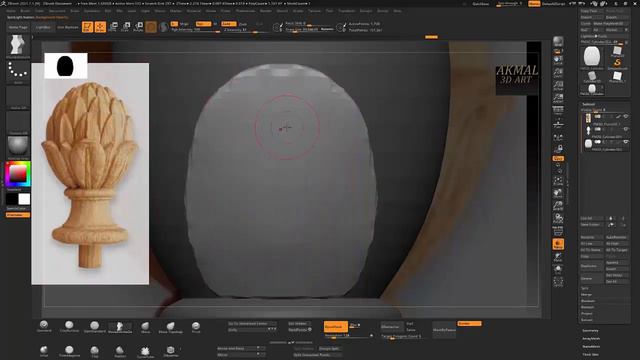Toggle Live Boolean mode
The height and width of the screenshot is (360, 640).
pos(67,27)
